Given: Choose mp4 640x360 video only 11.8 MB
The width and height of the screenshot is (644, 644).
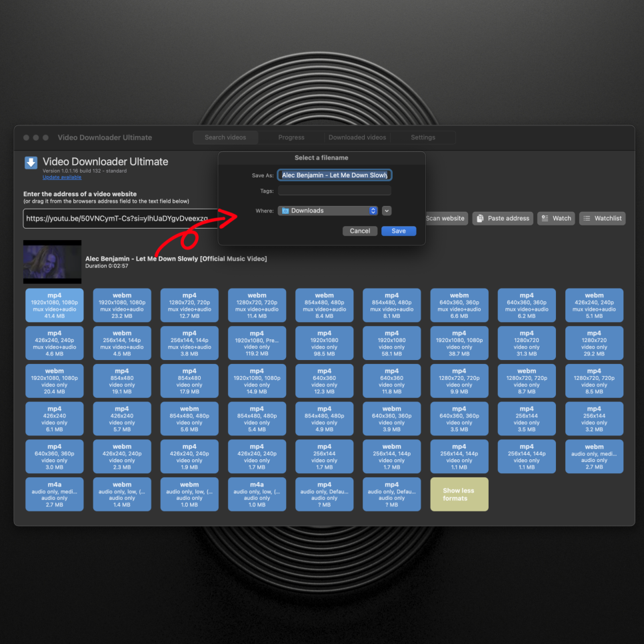Looking at the screenshot, I should 391,381.
